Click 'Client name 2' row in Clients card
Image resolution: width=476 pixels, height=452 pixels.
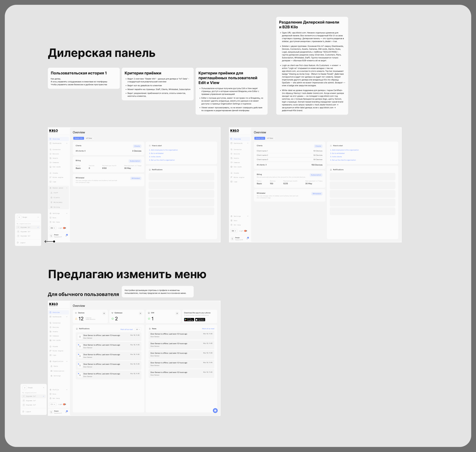tap(290, 155)
